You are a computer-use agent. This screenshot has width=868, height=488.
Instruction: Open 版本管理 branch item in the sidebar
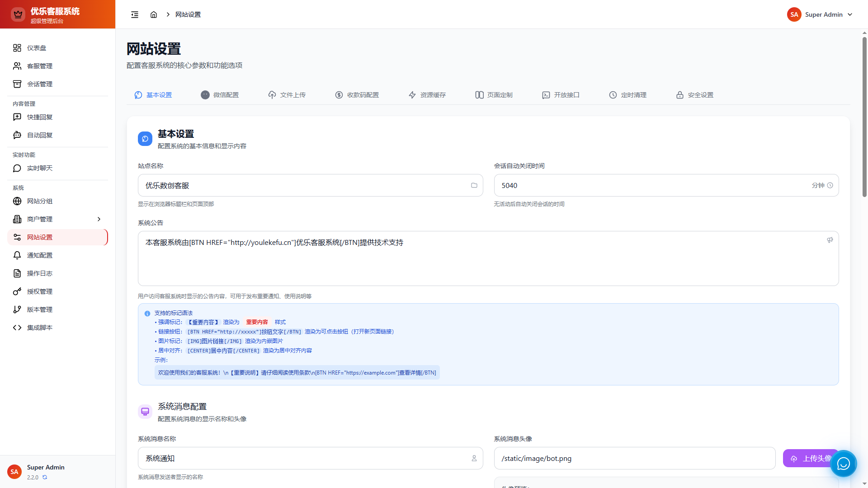tap(39, 310)
